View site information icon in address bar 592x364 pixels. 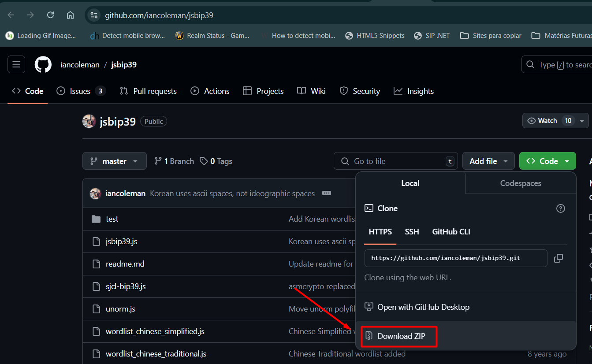94,15
